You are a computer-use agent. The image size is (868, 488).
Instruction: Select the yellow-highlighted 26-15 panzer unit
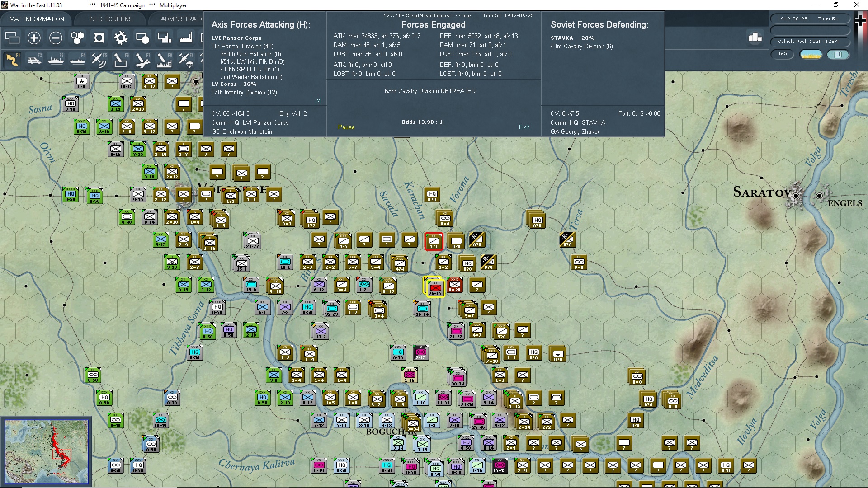click(435, 287)
